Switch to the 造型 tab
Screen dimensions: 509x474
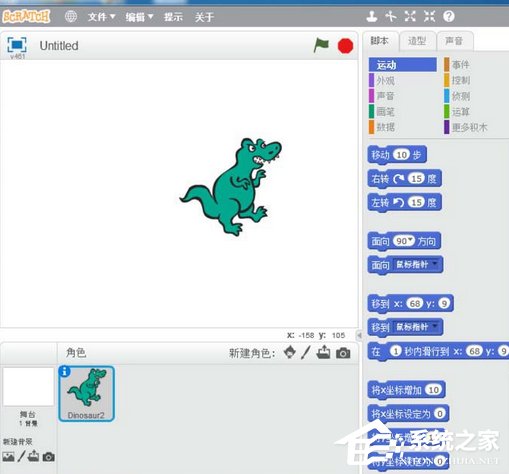pyautogui.click(x=417, y=41)
